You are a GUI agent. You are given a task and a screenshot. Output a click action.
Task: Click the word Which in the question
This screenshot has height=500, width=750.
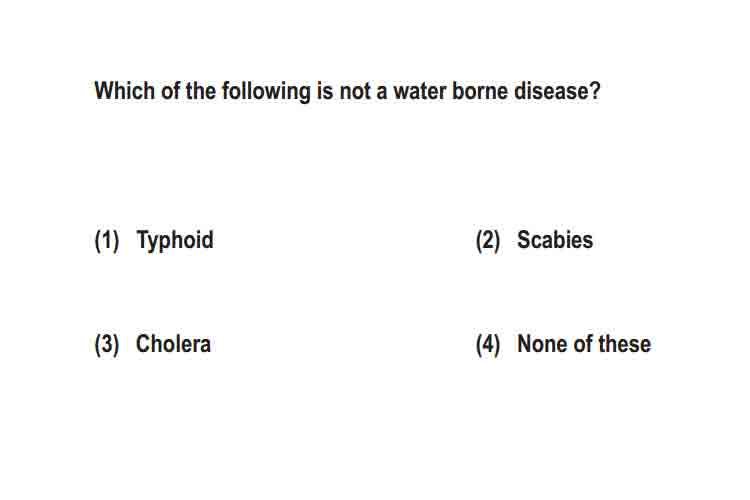tap(124, 90)
